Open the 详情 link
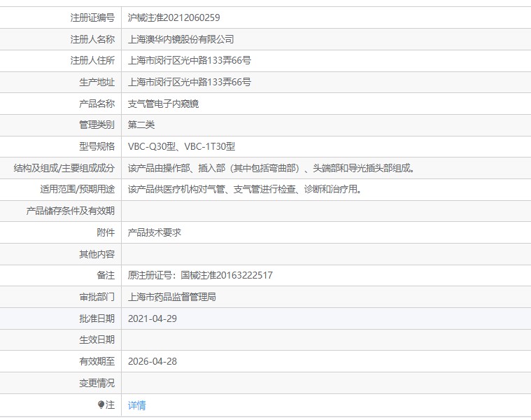The width and height of the screenshot is (531, 420). pos(137,405)
